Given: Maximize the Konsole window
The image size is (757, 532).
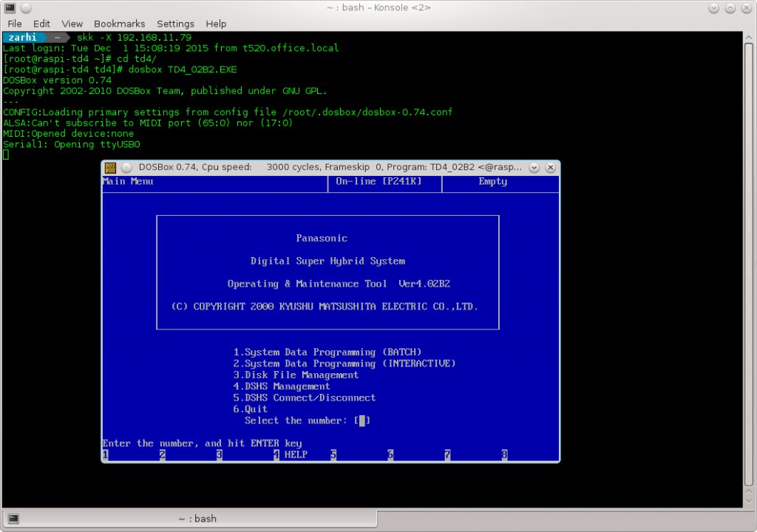Looking at the screenshot, I should pos(730,7).
